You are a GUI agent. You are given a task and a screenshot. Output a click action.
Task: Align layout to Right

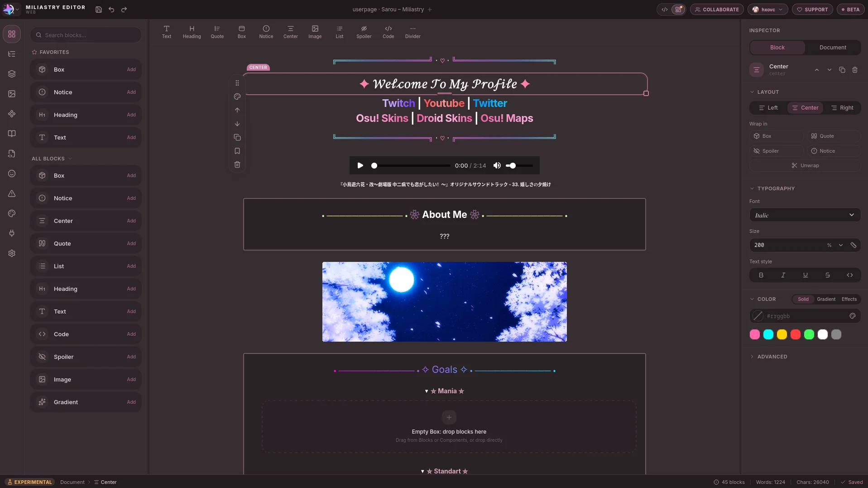[842, 108]
